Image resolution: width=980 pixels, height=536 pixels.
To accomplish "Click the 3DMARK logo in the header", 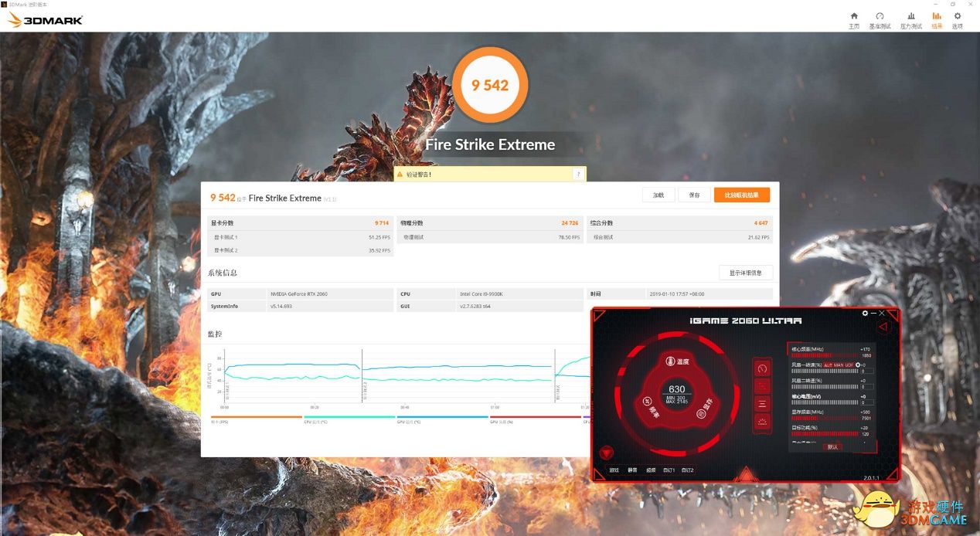I will 45,19.
